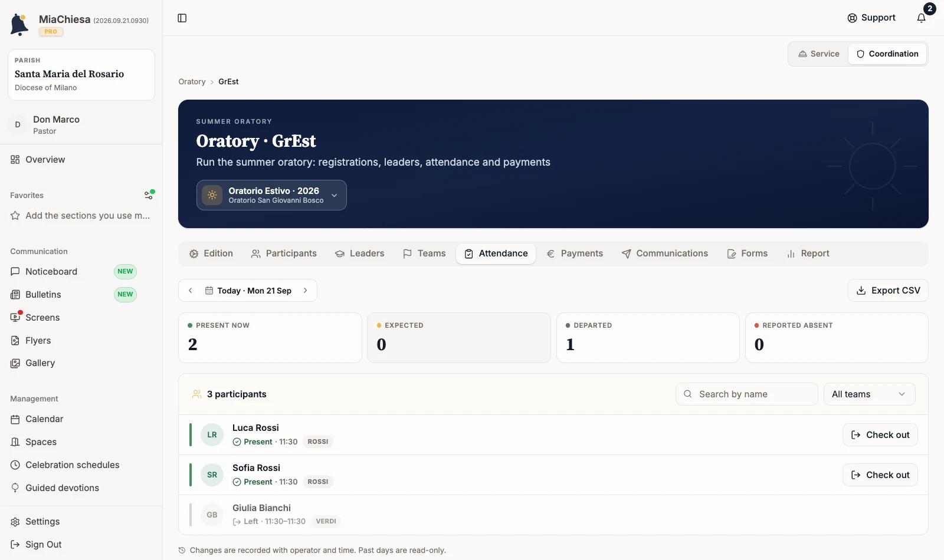
Task: Open the Edition tab
Action: [x=211, y=253]
